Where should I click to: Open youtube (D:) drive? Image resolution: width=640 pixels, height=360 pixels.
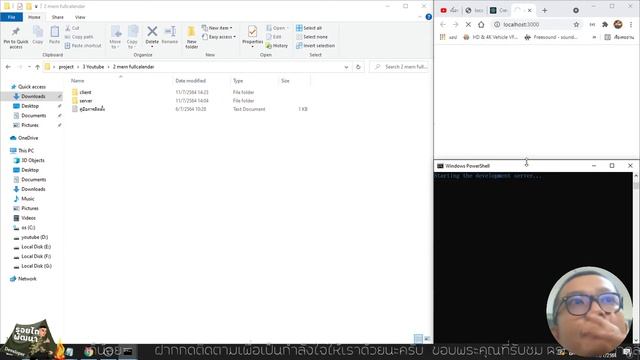coord(34,237)
